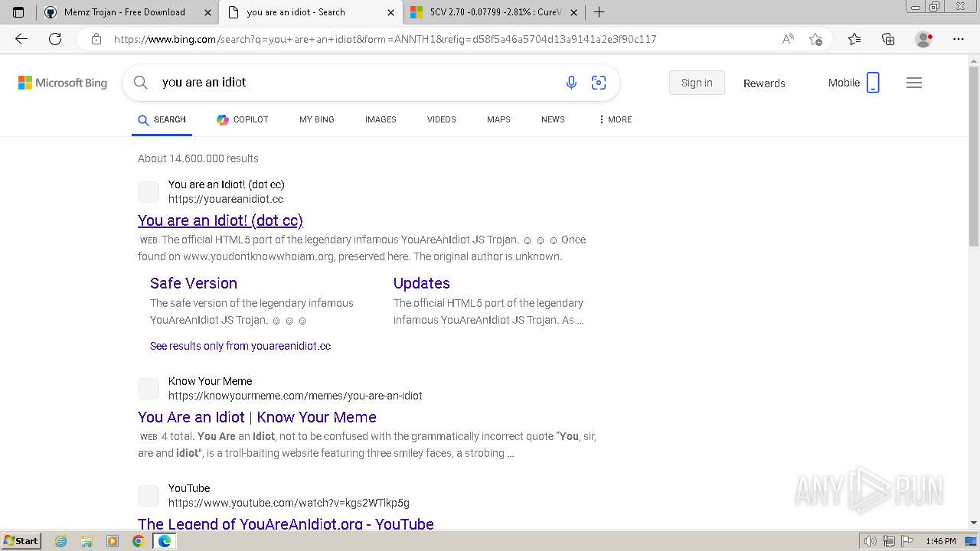
Task: Click the Sign in button
Action: pos(697,83)
